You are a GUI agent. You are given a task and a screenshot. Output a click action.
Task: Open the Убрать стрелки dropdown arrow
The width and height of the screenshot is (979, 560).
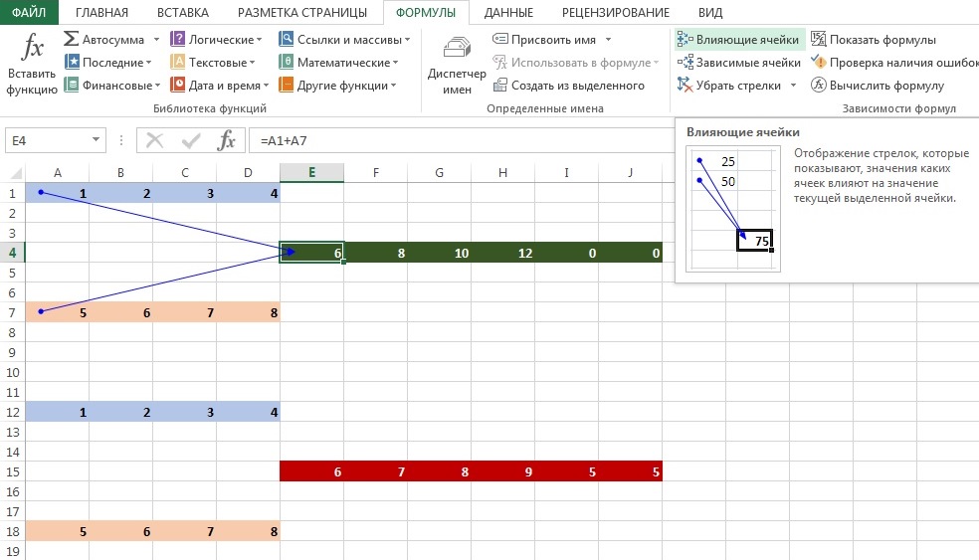click(x=793, y=86)
